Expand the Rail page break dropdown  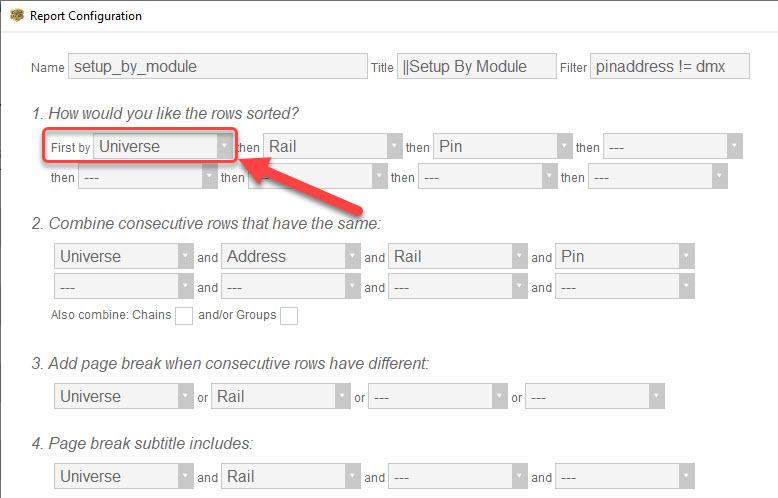280,397
